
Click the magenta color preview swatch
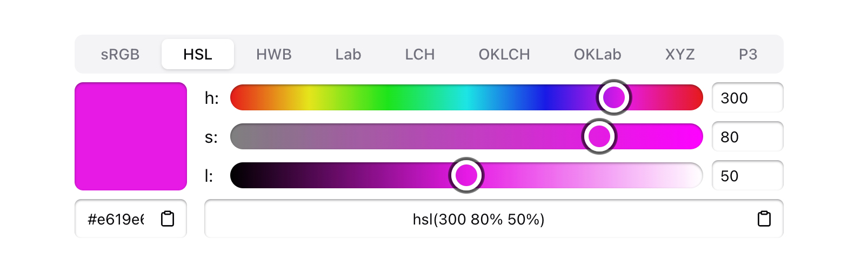(131, 136)
